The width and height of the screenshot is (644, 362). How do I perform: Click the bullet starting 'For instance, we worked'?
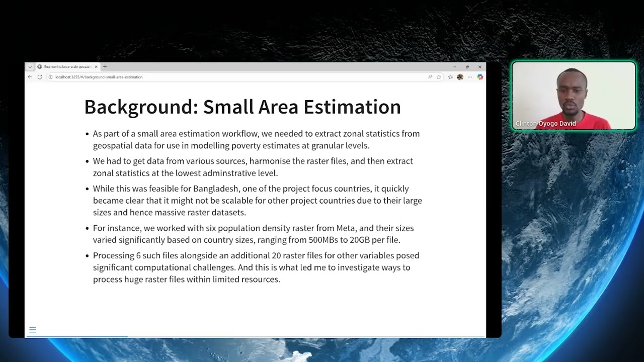point(253,234)
